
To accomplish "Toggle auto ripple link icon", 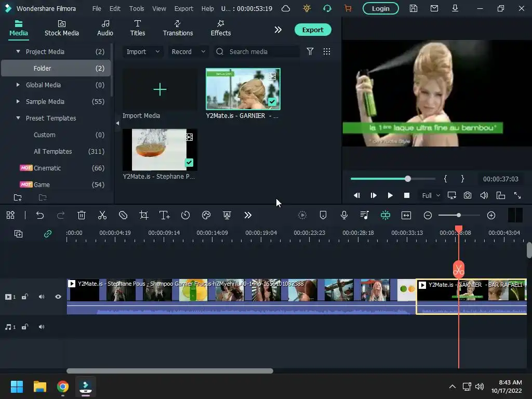I will pos(47,234).
